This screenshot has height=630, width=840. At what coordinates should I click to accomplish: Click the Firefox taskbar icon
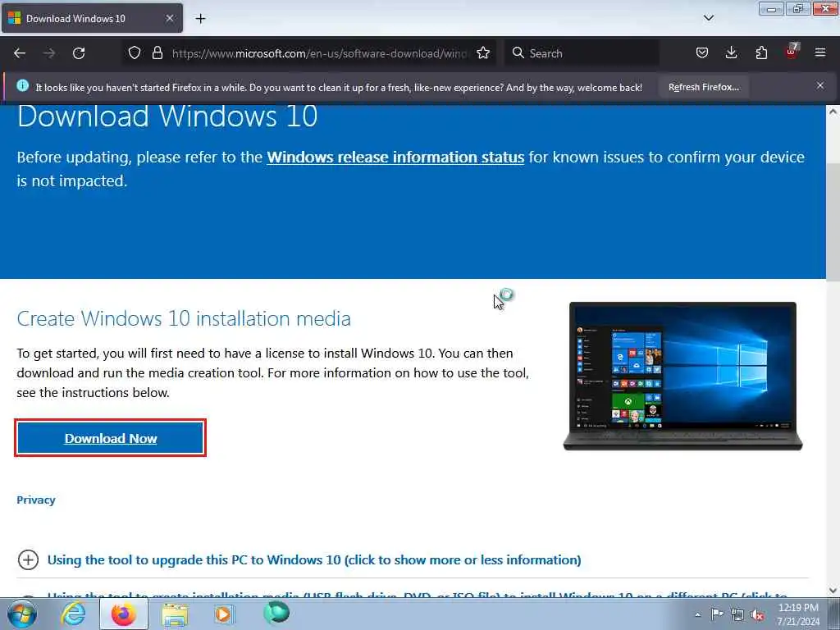[x=123, y=614]
